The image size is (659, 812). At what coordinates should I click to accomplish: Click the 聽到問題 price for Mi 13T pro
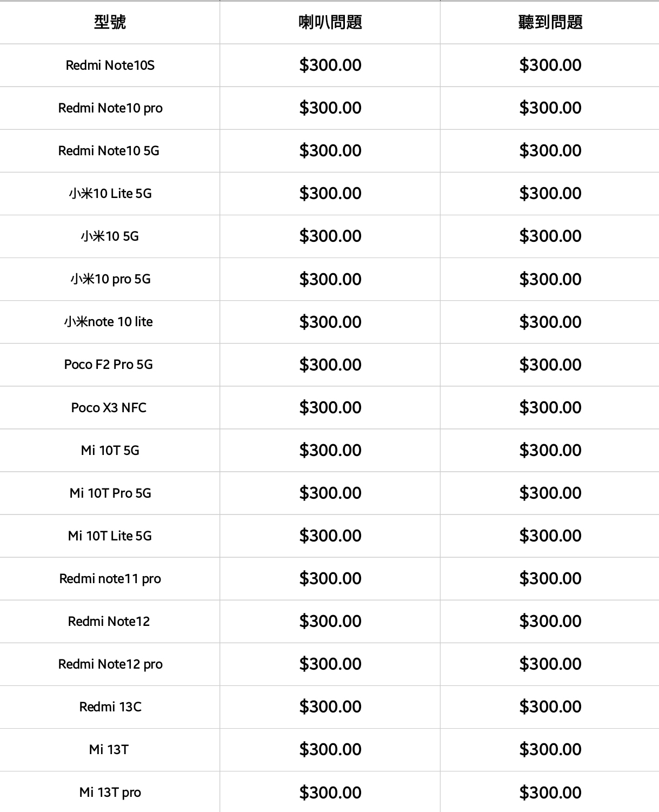pos(550,793)
